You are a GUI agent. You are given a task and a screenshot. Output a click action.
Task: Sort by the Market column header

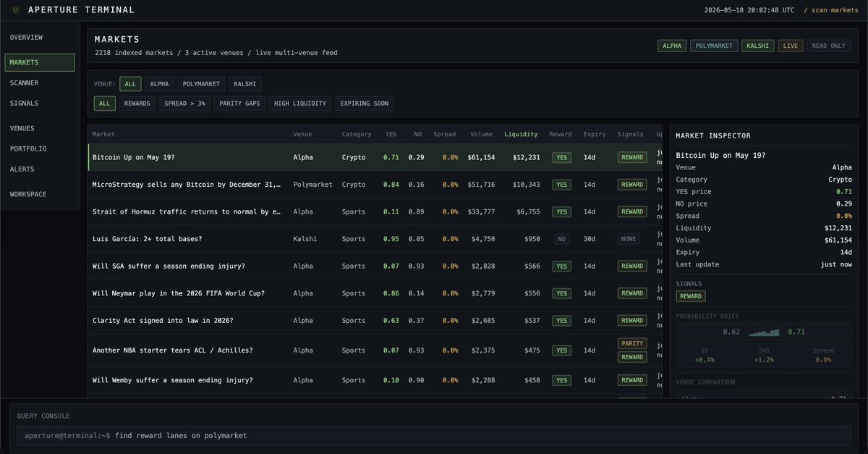click(103, 134)
